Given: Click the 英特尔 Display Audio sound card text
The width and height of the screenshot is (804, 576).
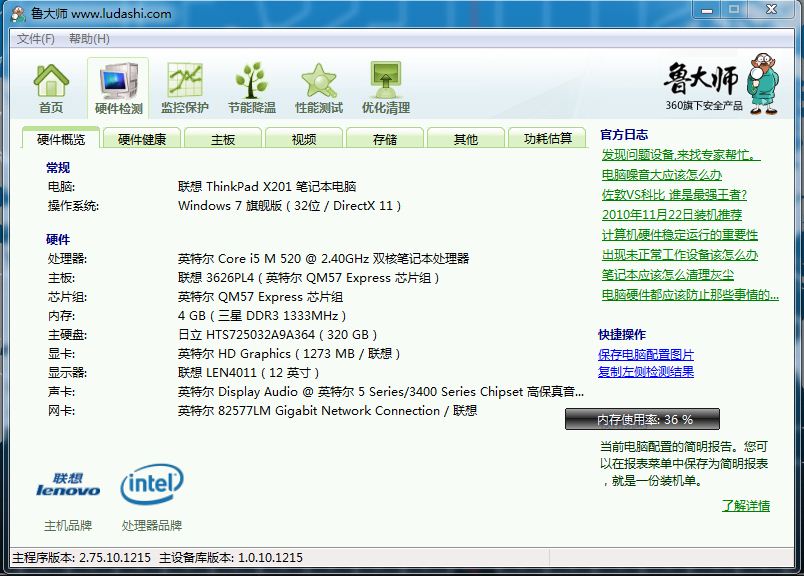Looking at the screenshot, I should [380, 392].
